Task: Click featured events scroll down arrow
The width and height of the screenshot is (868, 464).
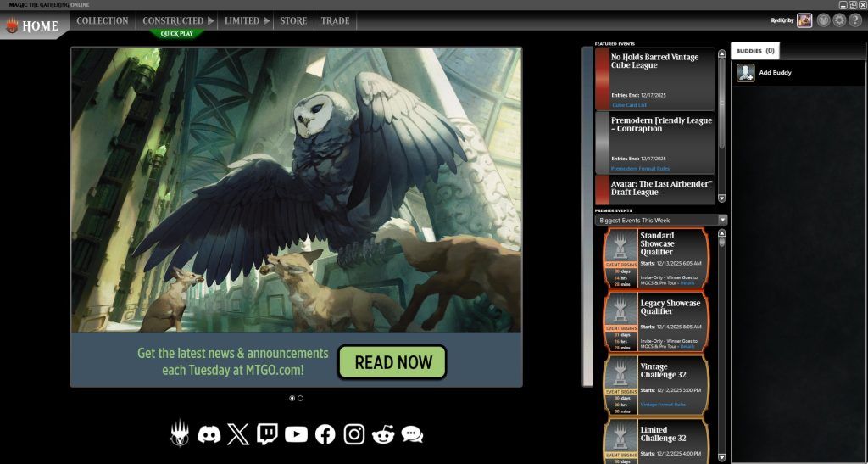Action: pos(721,198)
